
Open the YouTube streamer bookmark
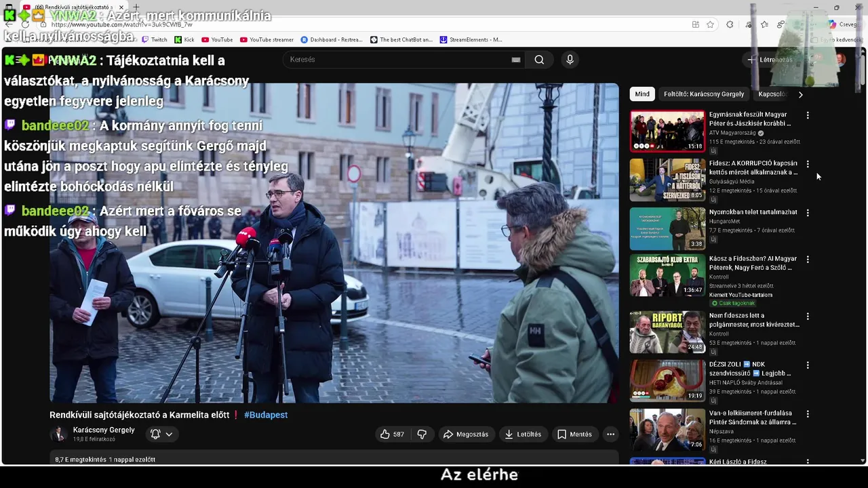click(267, 40)
